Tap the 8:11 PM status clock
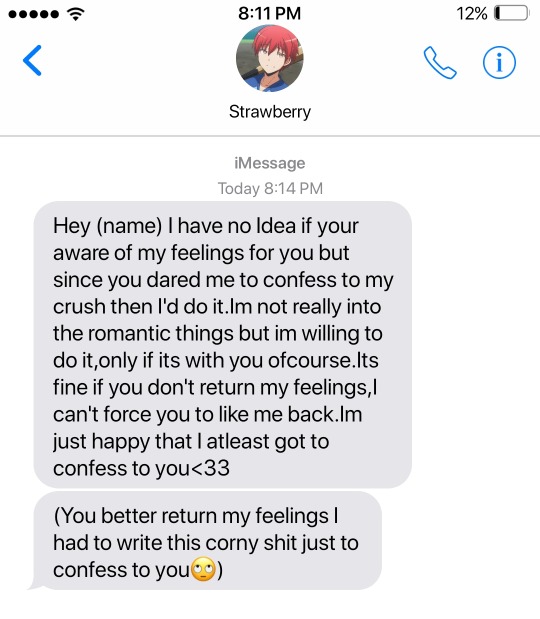This screenshot has height=619, width=540. (x=270, y=13)
